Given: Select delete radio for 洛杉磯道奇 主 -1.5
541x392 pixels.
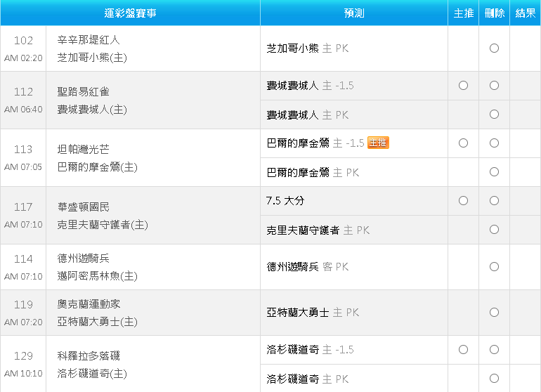Looking at the screenshot, I should [494, 350].
